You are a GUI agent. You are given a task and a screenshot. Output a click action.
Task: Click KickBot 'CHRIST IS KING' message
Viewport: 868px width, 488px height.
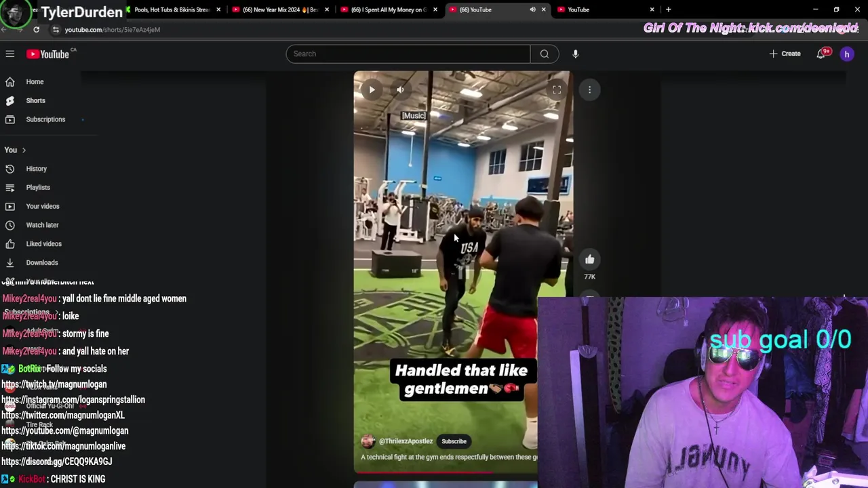point(77,479)
